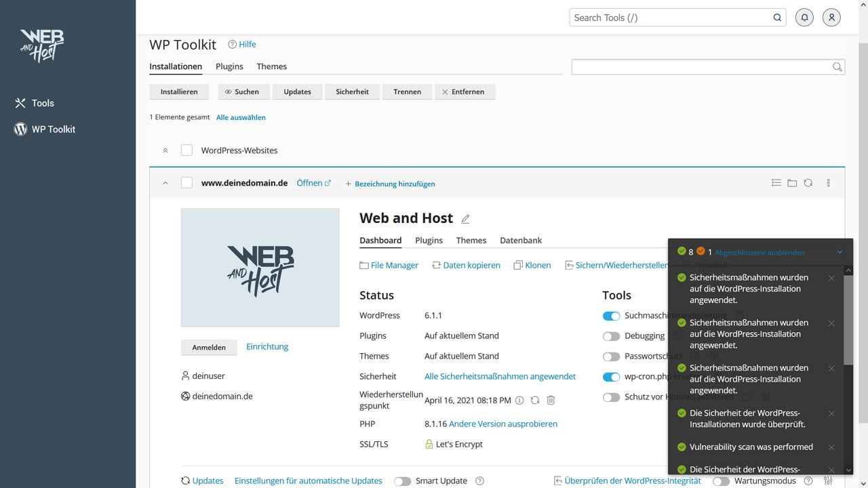Screen dimensions: 868x488
Task: Click the Hilfe help link
Action: point(242,44)
